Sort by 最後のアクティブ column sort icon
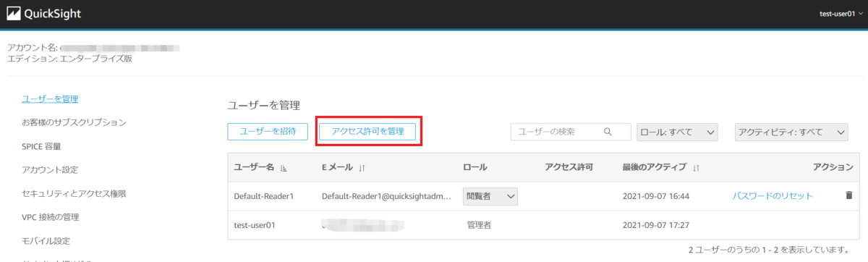868x262 pixels. point(696,167)
